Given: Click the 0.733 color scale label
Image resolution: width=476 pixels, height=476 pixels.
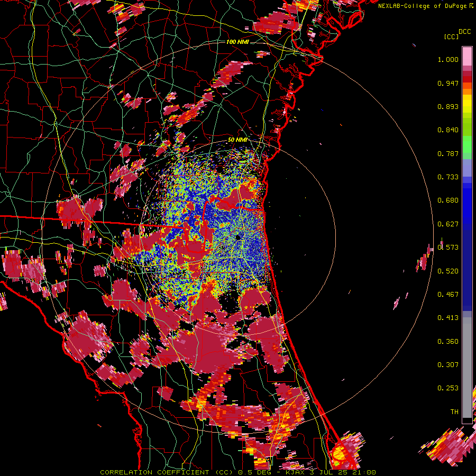Looking at the screenshot, I should (448, 177).
